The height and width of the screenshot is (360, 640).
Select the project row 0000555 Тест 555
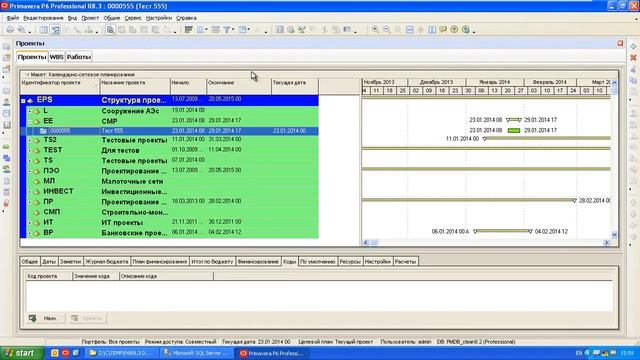[169, 131]
